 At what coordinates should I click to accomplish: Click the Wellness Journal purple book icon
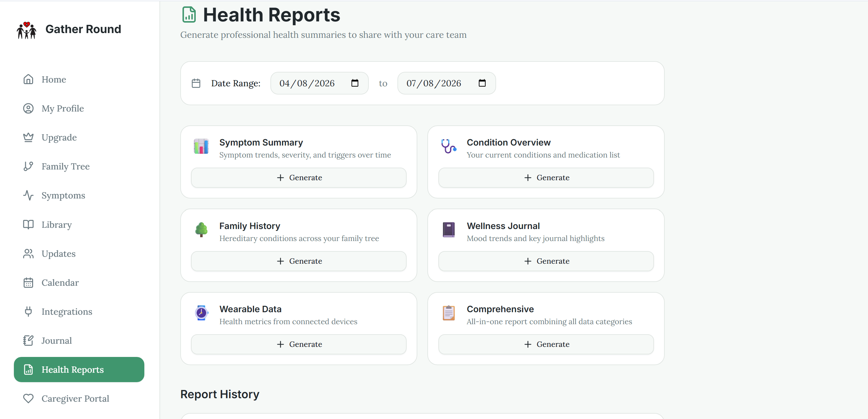pyautogui.click(x=449, y=230)
